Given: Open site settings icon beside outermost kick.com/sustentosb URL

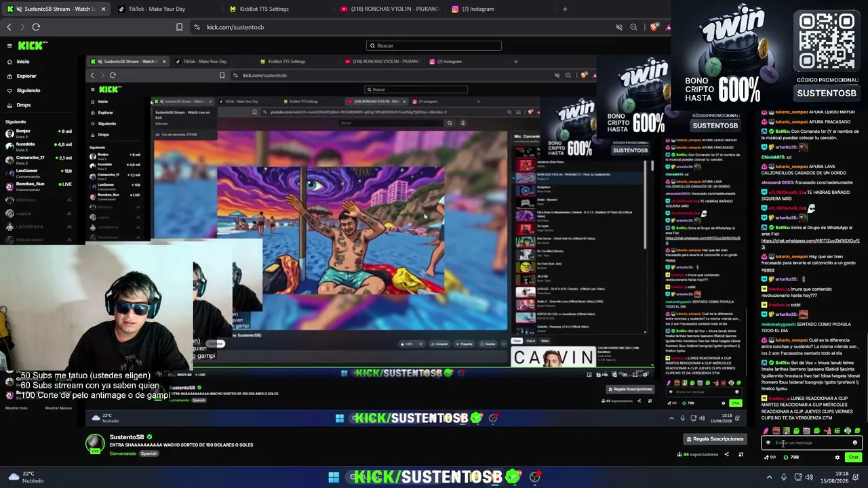Looking at the screenshot, I should (x=197, y=27).
